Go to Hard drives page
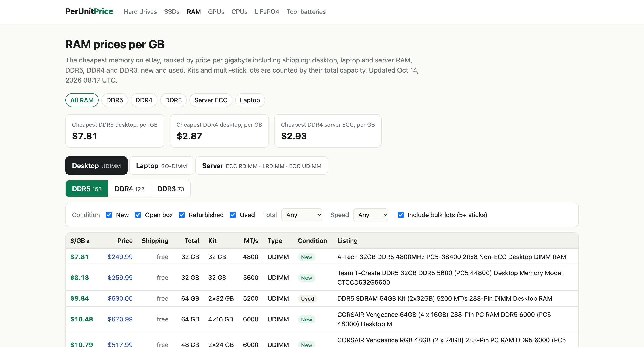Viewport: 644px width, 347px height. point(140,12)
